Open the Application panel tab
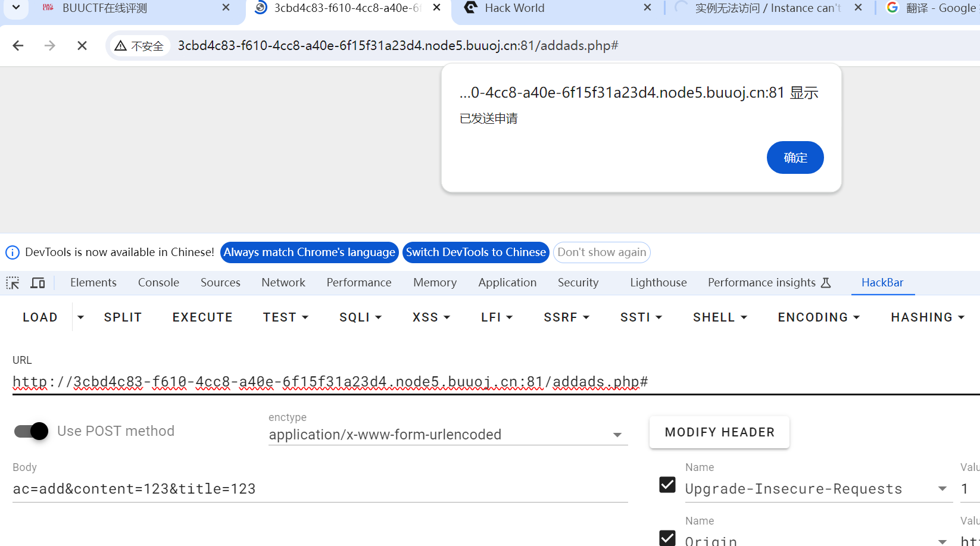The height and width of the screenshot is (546, 980). [x=507, y=283]
